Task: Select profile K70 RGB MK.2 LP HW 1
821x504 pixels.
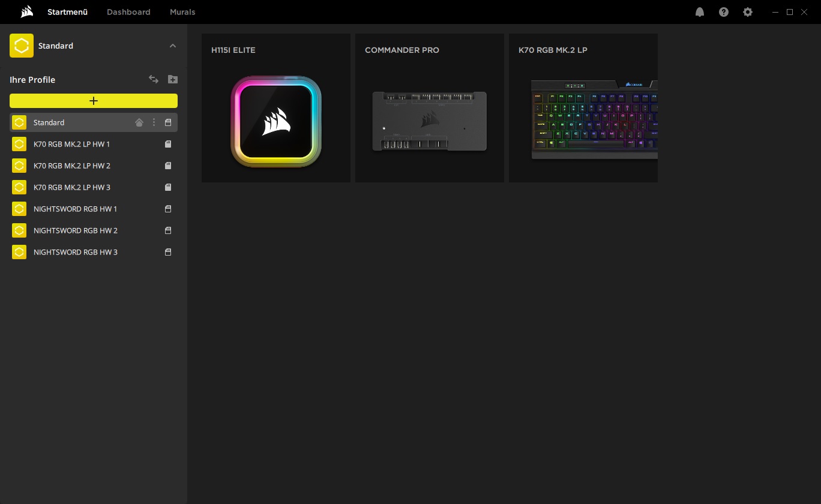Action: tap(94, 144)
